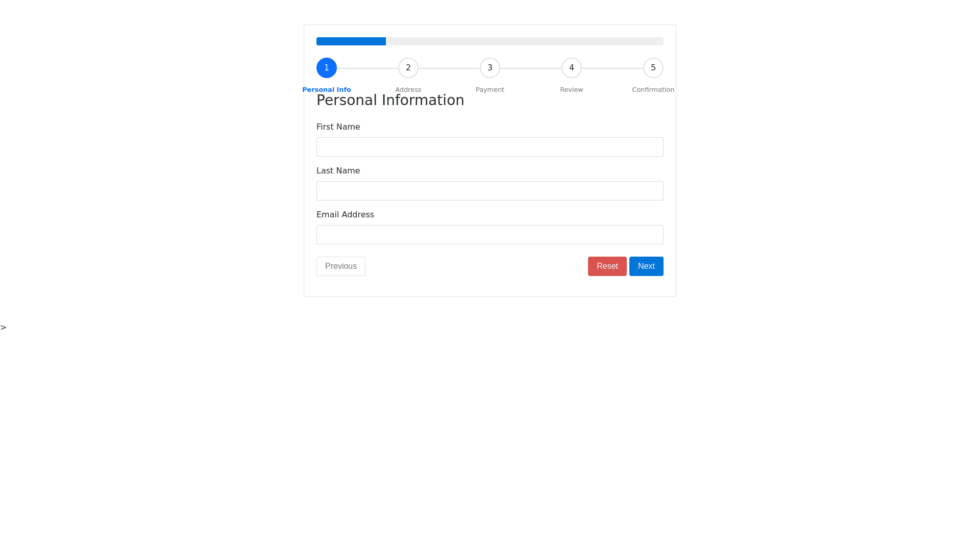Jump to step 4 Review circle
Image resolution: width=980 pixels, height=551 pixels.
pos(572,68)
